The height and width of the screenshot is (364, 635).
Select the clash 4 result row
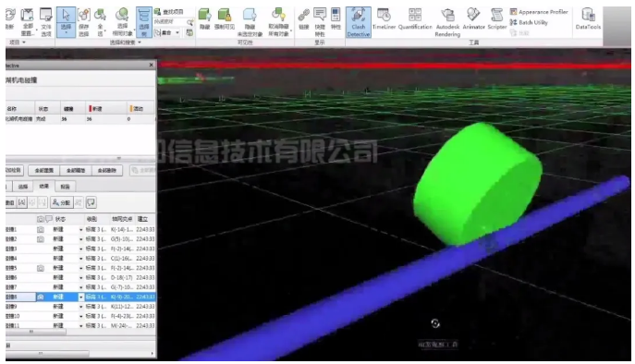[80, 259]
